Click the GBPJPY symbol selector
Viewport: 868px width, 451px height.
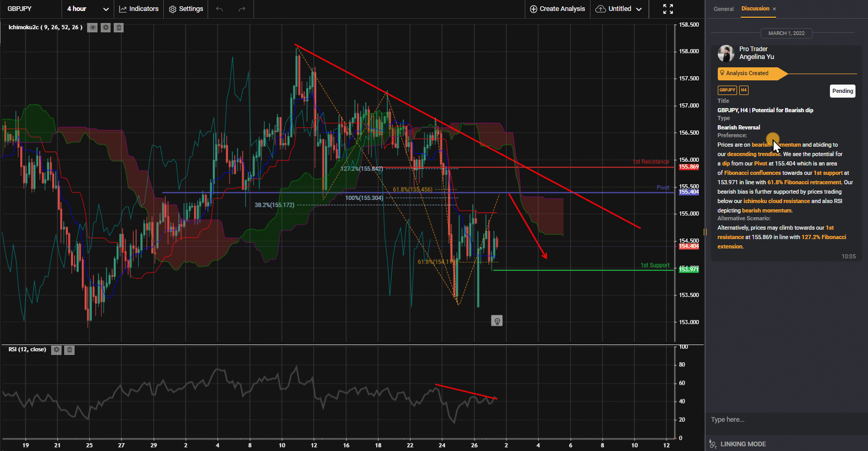click(20, 9)
